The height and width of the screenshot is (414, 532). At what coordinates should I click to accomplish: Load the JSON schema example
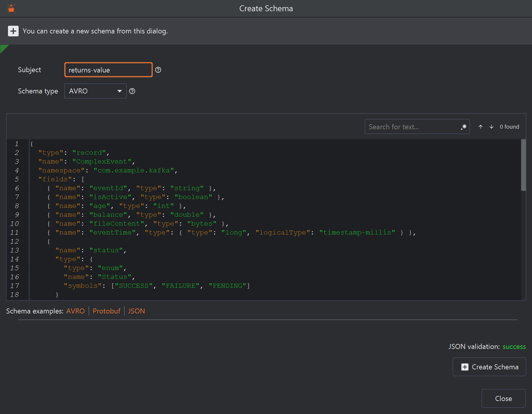[137, 311]
